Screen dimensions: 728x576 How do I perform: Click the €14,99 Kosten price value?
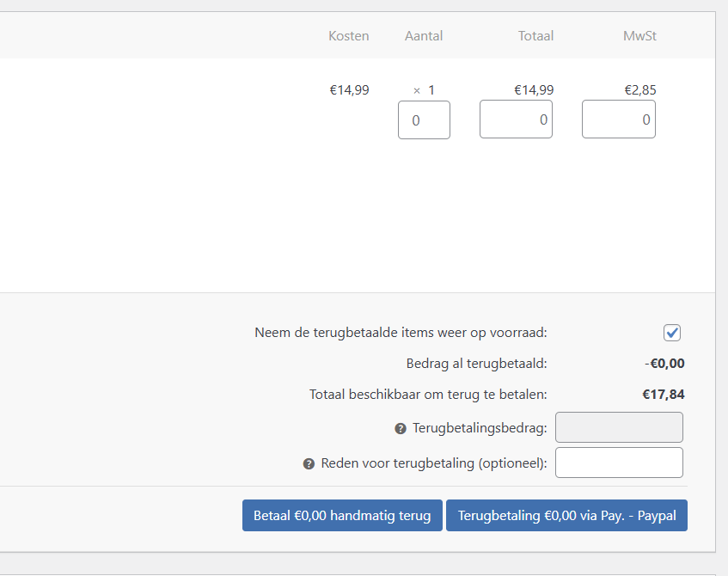[349, 90]
